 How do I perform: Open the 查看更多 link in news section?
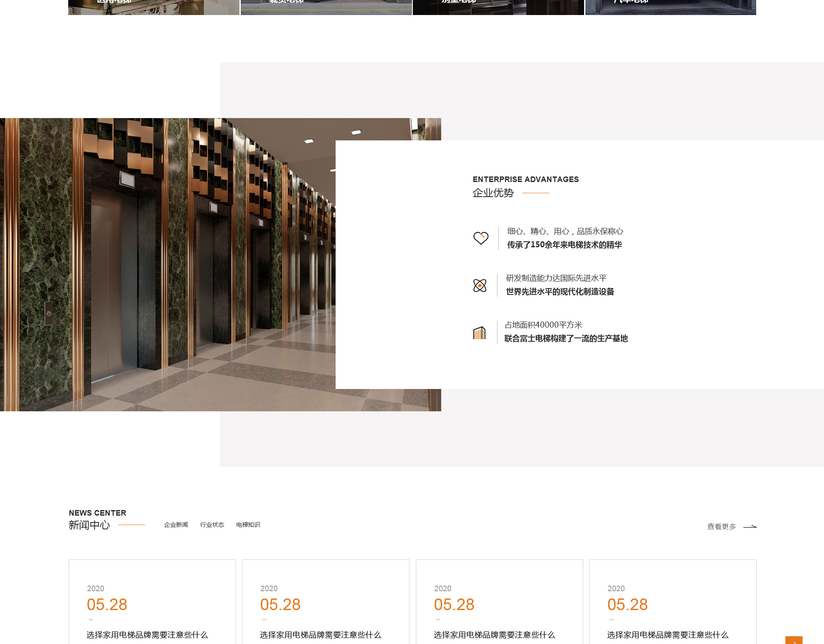[x=721, y=526]
